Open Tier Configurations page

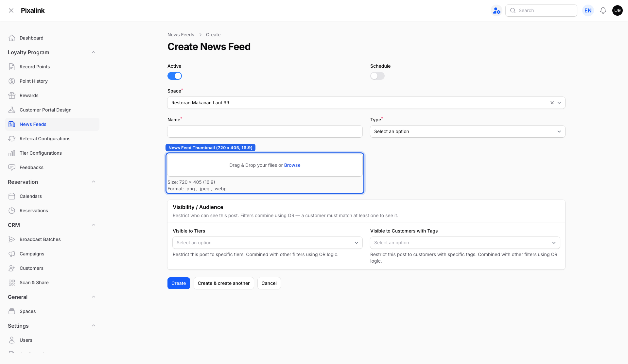[x=52, y=153]
